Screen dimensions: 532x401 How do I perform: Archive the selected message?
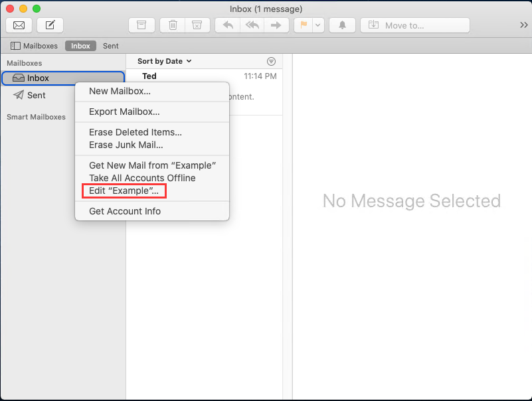coord(141,25)
